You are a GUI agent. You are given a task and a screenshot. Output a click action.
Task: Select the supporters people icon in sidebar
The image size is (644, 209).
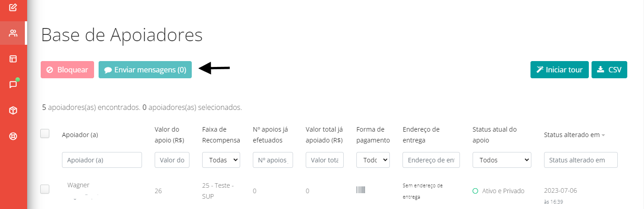click(x=13, y=33)
